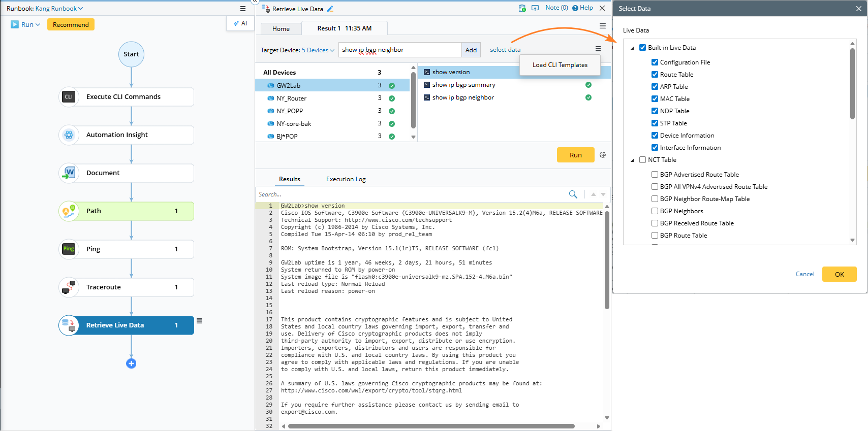Click the CLI command input field

click(399, 50)
